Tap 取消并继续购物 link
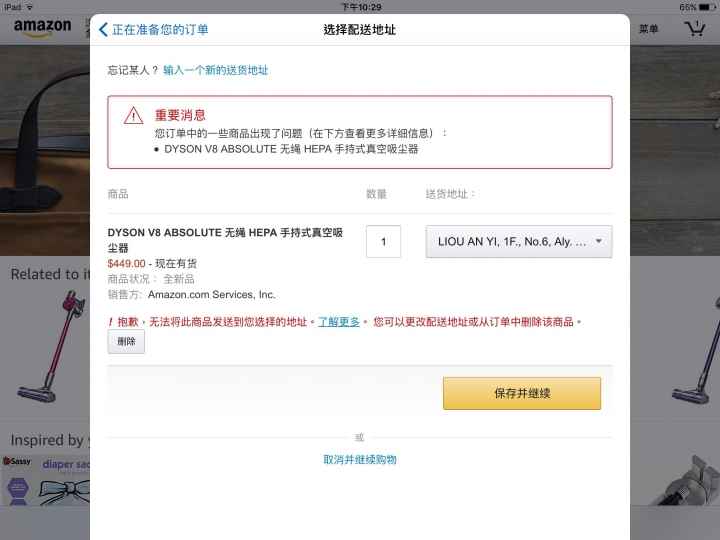 coord(360,460)
